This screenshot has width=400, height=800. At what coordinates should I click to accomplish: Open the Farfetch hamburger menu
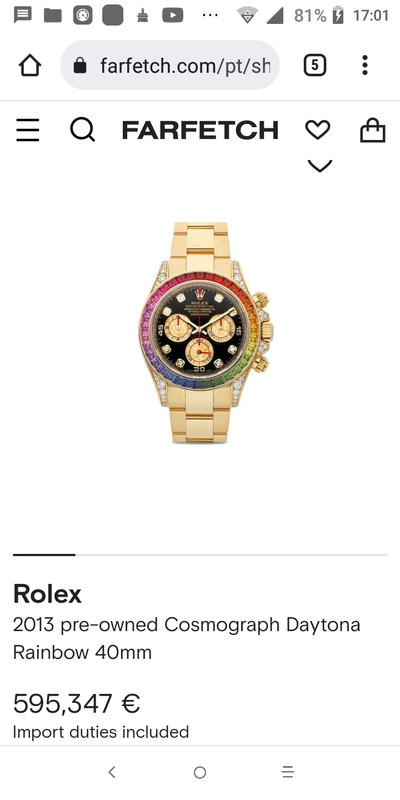pos(28,130)
